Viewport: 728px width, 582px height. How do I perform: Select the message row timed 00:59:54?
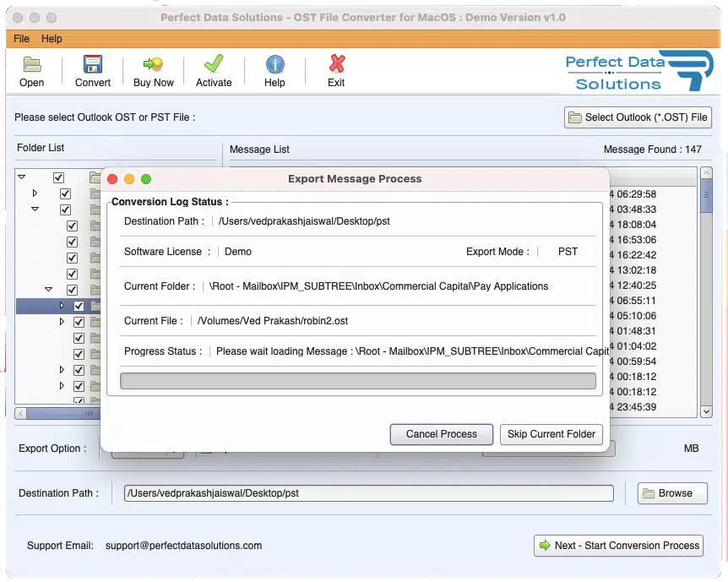point(653,362)
